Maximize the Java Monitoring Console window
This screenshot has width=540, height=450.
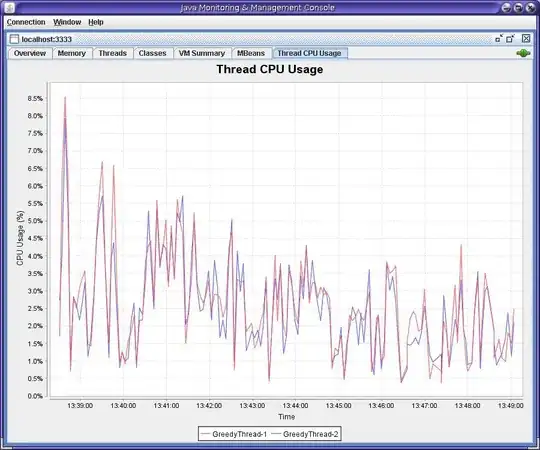(x=518, y=8)
